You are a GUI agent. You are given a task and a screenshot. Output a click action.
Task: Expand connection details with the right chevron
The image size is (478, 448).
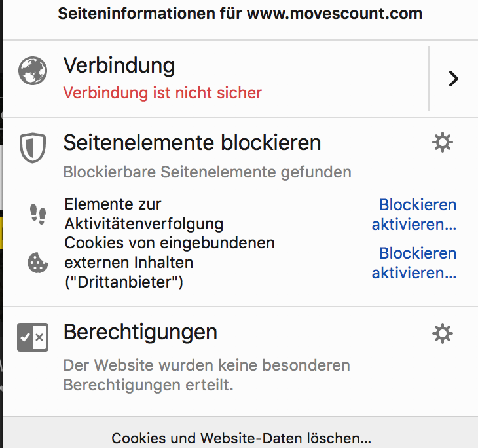[x=454, y=79]
